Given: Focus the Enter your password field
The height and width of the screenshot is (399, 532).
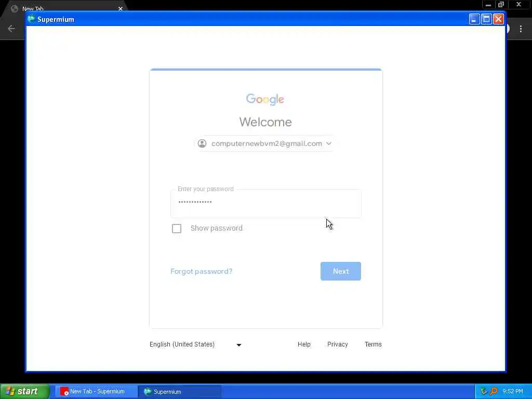Looking at the screenshot, I should point(265,203).
